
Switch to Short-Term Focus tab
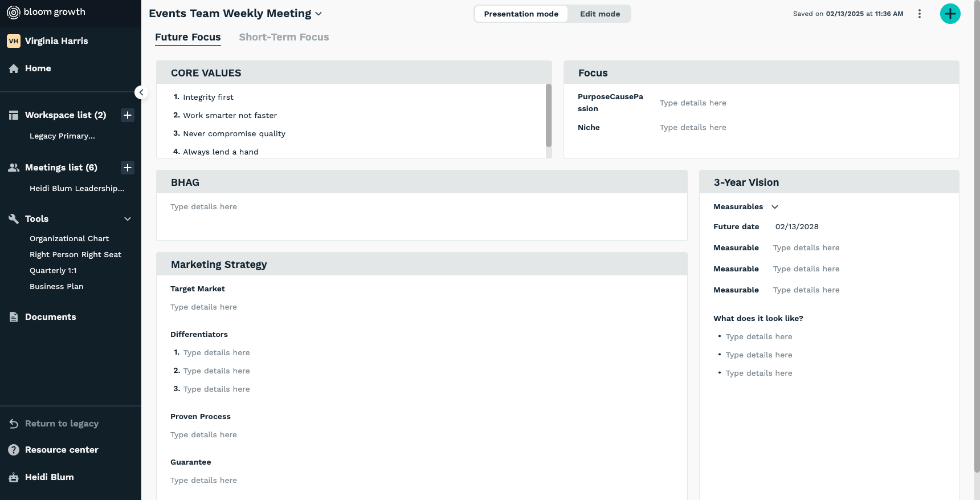[284, 37]
